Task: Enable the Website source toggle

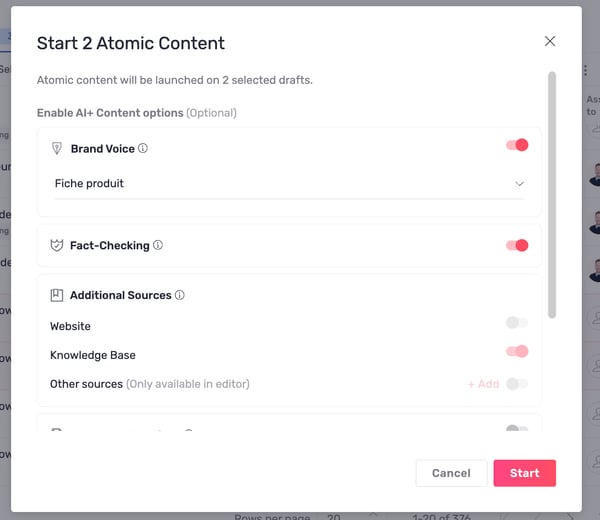Action: (516, 323)
